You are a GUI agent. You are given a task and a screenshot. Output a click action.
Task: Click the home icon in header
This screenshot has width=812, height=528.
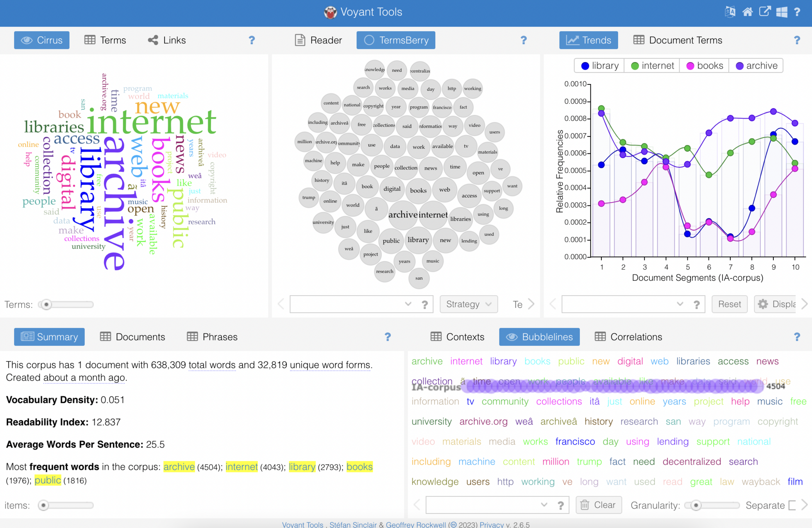click(x=748, y=12)
